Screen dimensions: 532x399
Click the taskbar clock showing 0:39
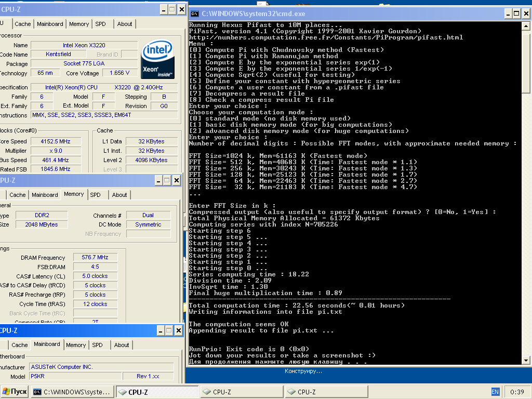click(x=517, y=392)
